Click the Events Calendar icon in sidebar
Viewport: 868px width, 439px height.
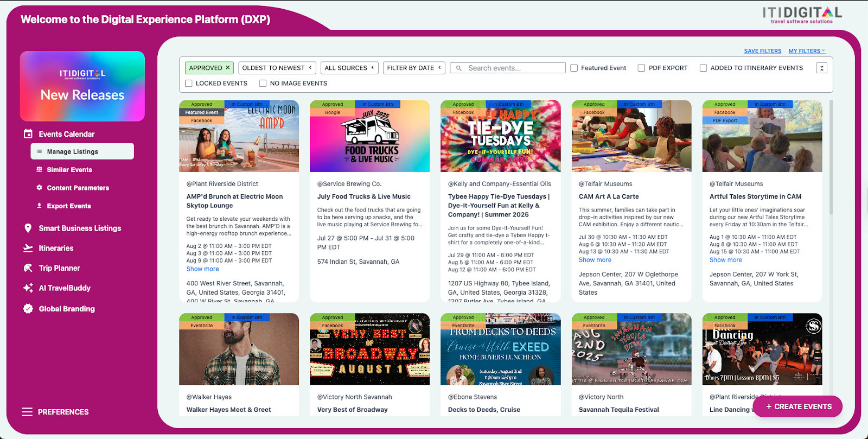tap(28, 133)
